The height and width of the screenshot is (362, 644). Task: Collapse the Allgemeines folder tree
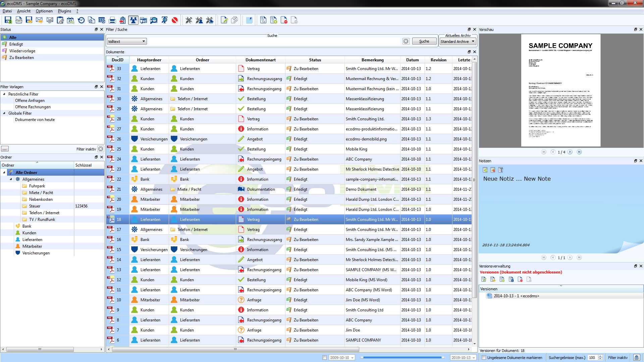[x=11, y=179]
